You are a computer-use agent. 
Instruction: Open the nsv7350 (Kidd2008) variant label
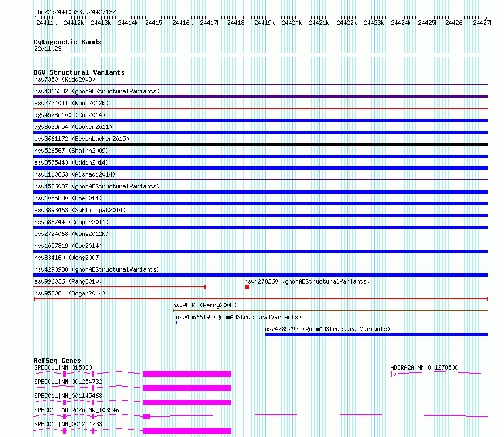(65, 79)
